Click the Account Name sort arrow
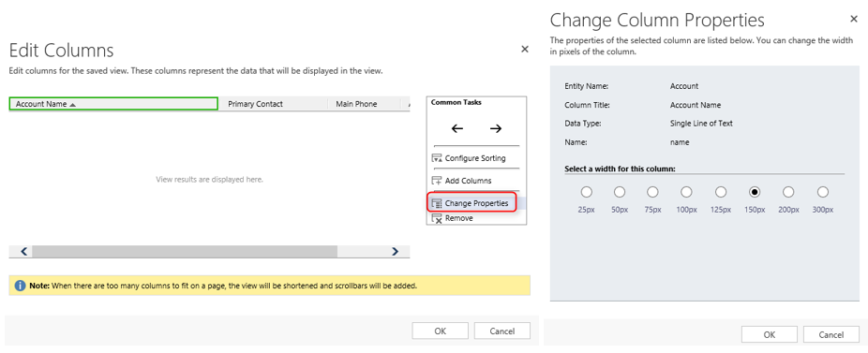The height and width of the screenshot is (353, 868). tap(72, 104)
